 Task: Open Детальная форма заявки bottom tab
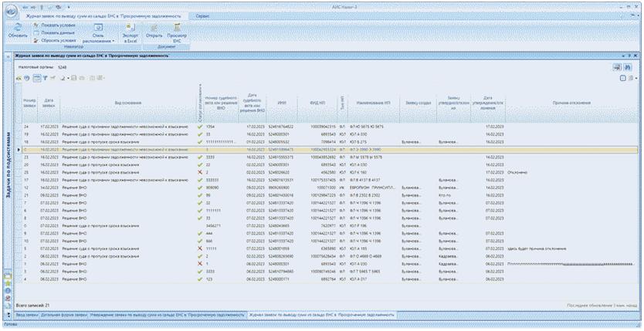(64, 315)
